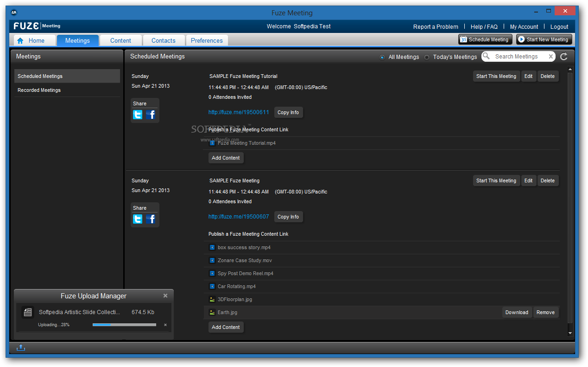Open My Account
The image size is (588, 367).
coord(524,27)
